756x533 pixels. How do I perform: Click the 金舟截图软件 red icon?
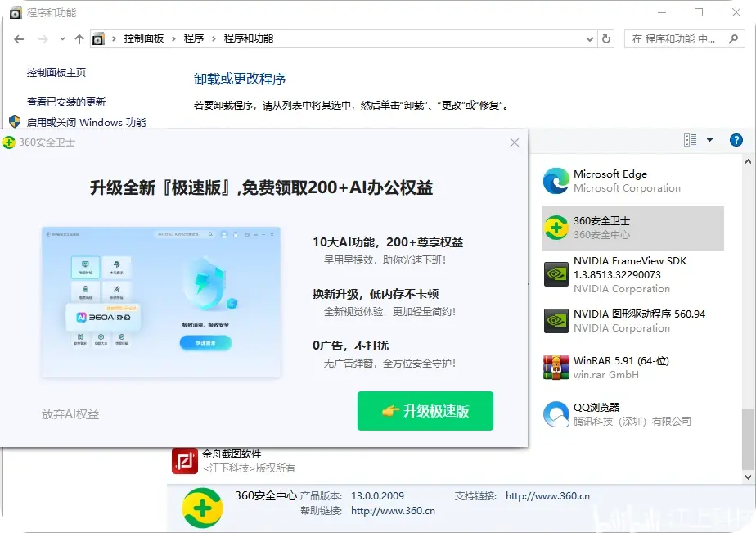point(185,461)
